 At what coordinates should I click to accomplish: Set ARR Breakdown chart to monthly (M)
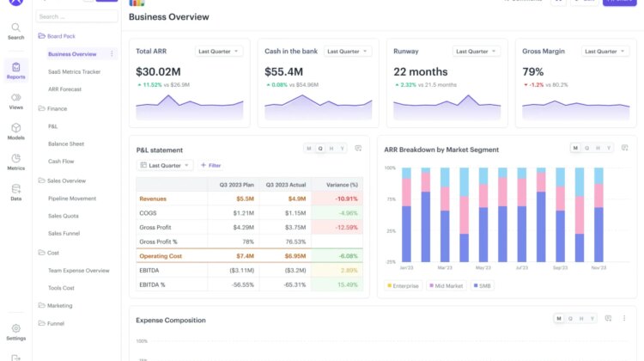(x=575, y=148)
